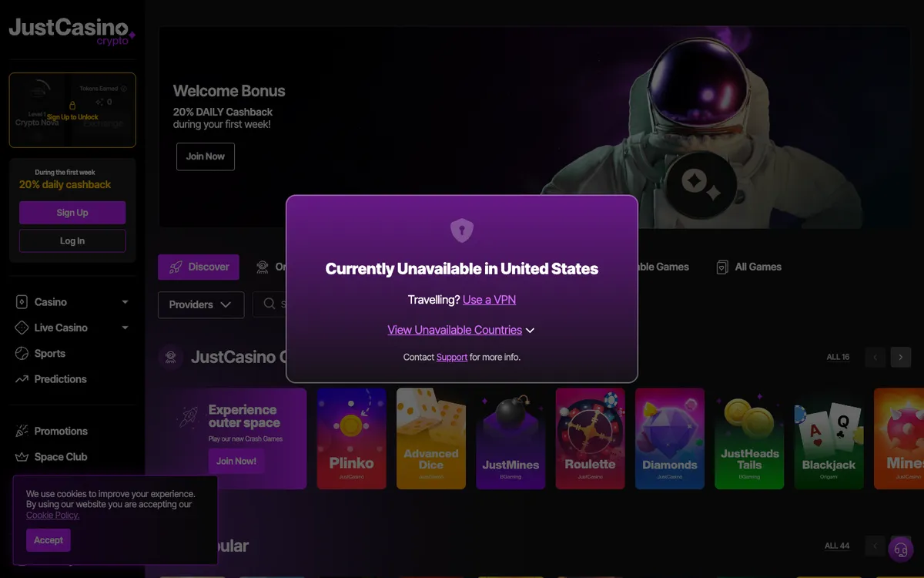Open the JustMines game thumbnail

511,439
